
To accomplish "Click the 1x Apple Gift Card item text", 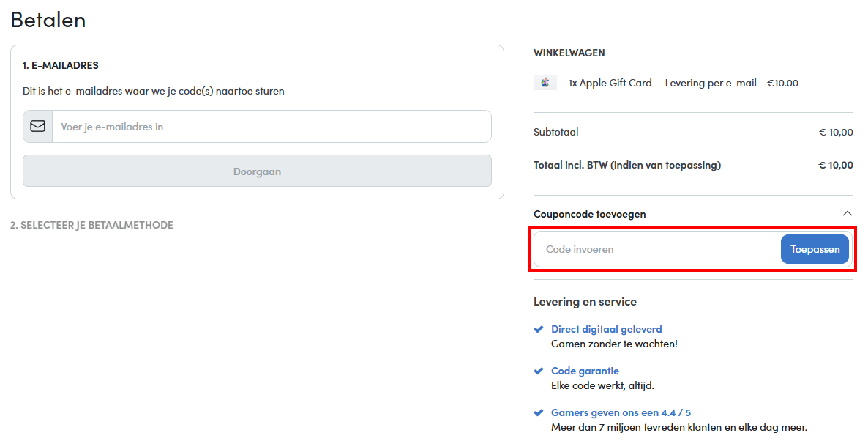I will [x=683, y=83].
